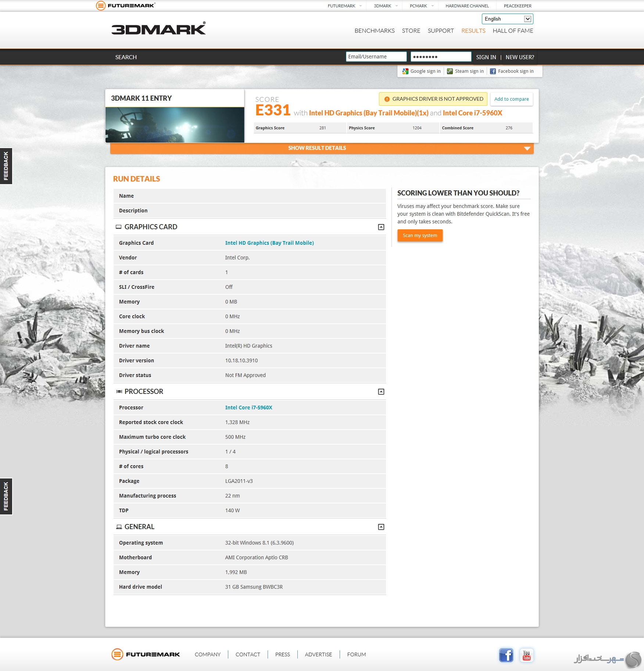Go to PEACEKEEPER site
Screen dimensions: 644x671
pyautogui.click(x=518, y=6)
